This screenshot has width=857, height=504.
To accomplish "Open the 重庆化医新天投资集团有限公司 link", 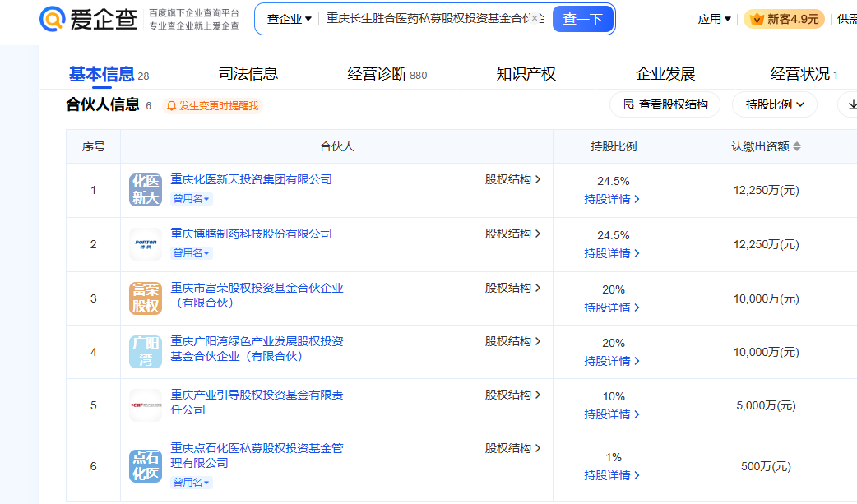I will 251,179.
